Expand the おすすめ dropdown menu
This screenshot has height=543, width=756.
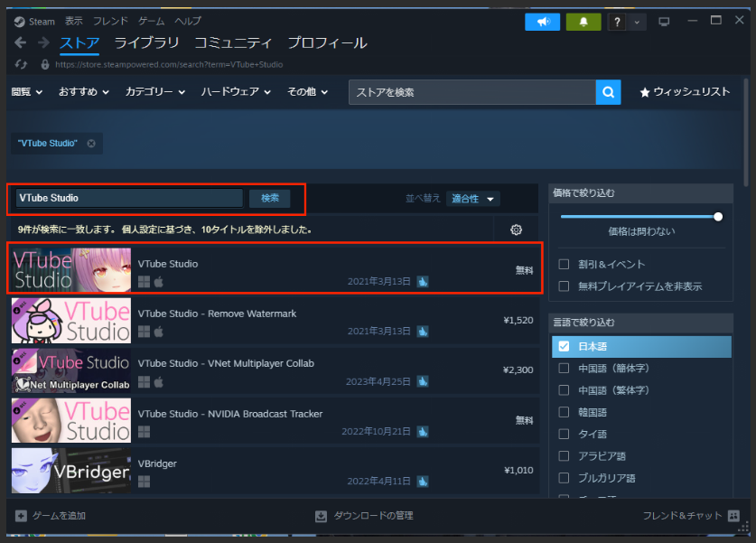click(x=83, y=92)
